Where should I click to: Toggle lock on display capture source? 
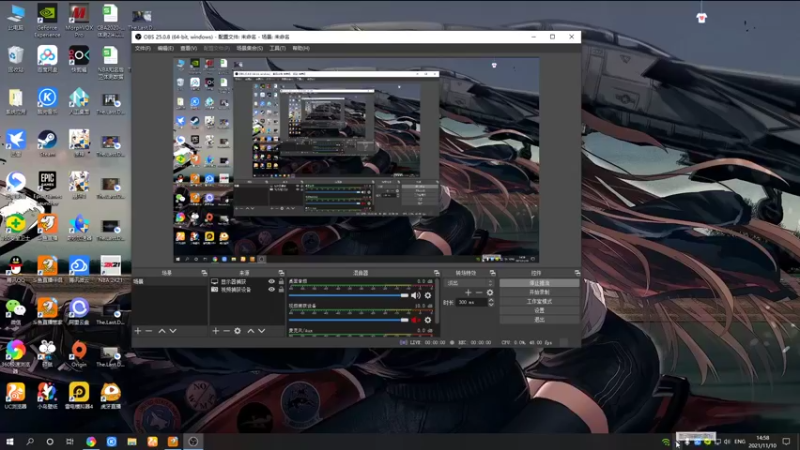281,282
